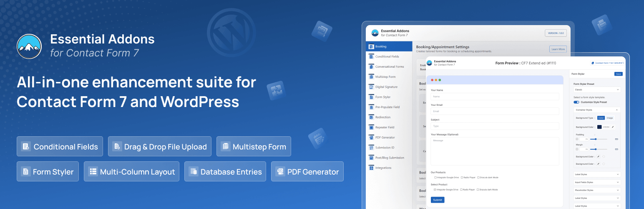Click the Subject input field

[495, 126]
